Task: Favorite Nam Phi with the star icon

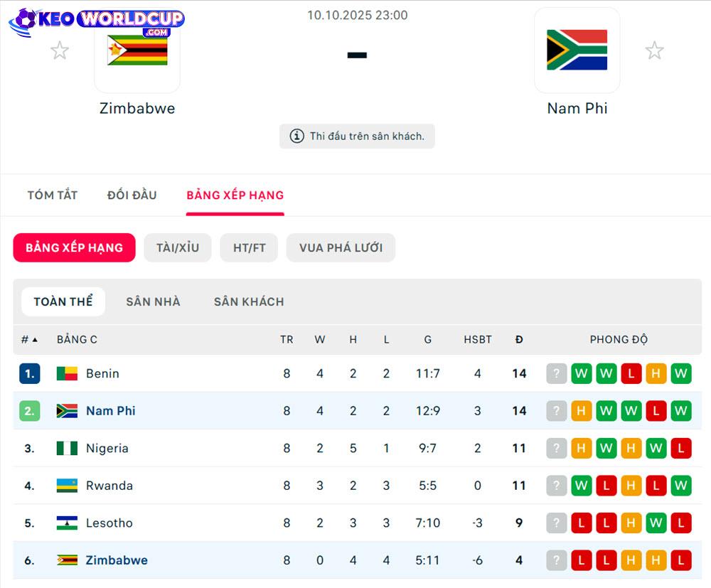Action: point(654,50)
